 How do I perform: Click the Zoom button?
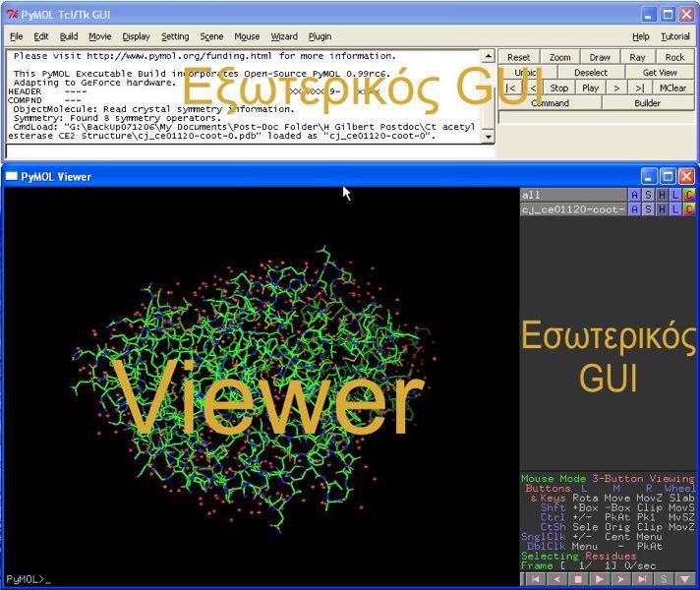pos(559,57)
